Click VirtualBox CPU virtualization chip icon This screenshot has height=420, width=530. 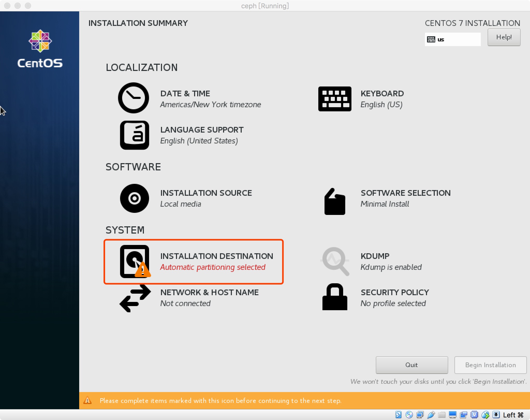[x=474, y=415]
